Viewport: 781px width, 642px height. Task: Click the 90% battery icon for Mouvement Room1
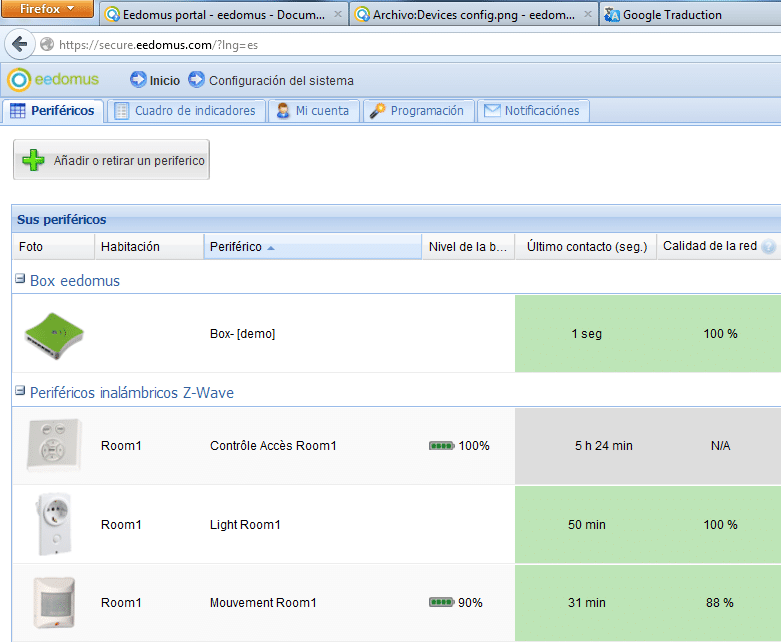(441, 603)
